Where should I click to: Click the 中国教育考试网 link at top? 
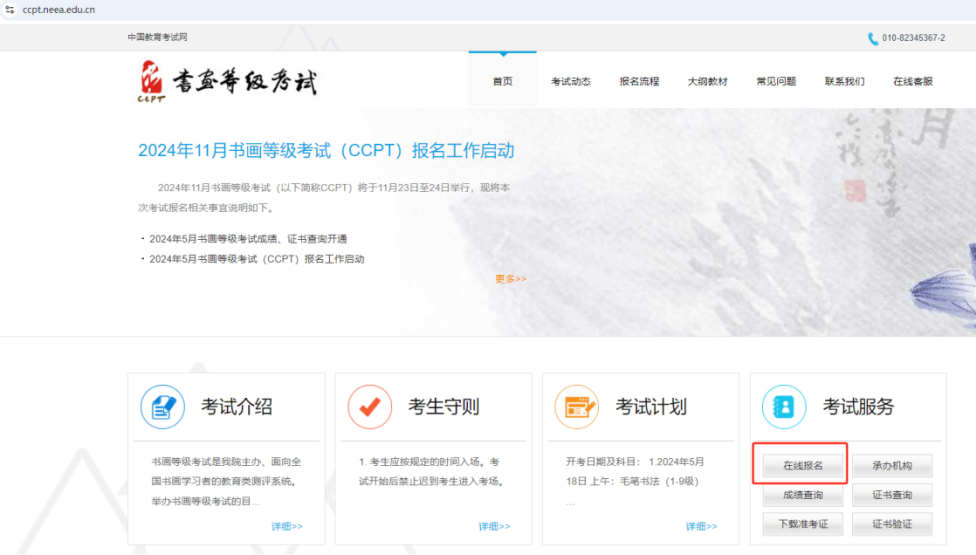157,37
